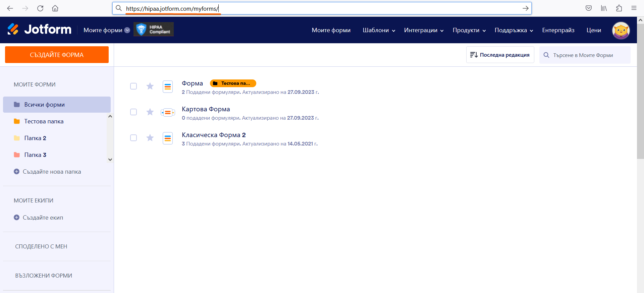Click the page vertical scrollbar thumb
The width and height of the screenshot is (644, 293).
coord(640,91)
